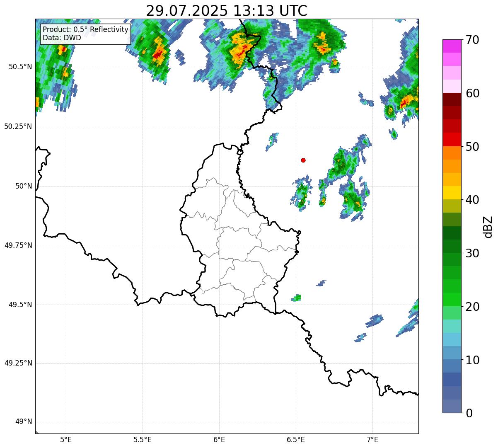Click the colorbar tick label 40
Viewport: 498px width, 448px height.
tap(472, 200)
